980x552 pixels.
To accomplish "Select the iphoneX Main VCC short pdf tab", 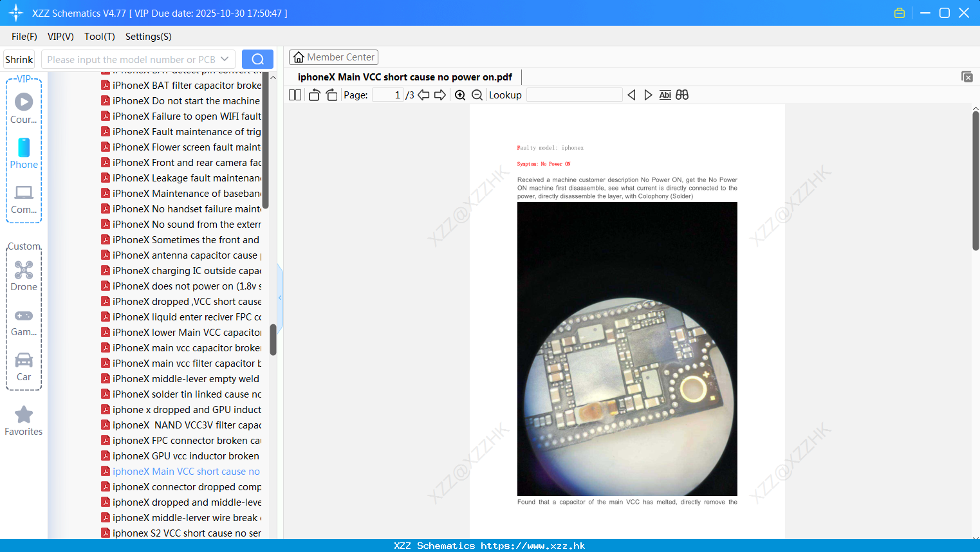I will point(405,77).
